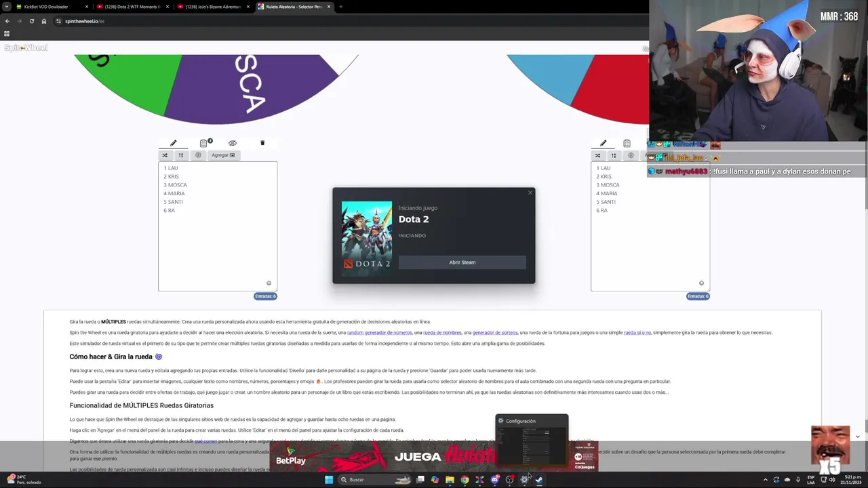Delete the left wheel with the trash icon

tap(262, 143)
